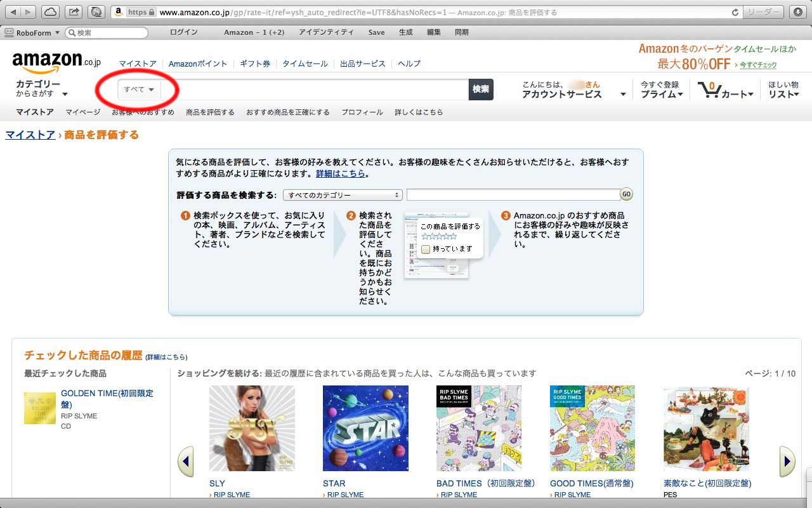Screen dimensions: 812x508
Task: Click RoboForm 編集 item
Action: [x=434, y=32]
